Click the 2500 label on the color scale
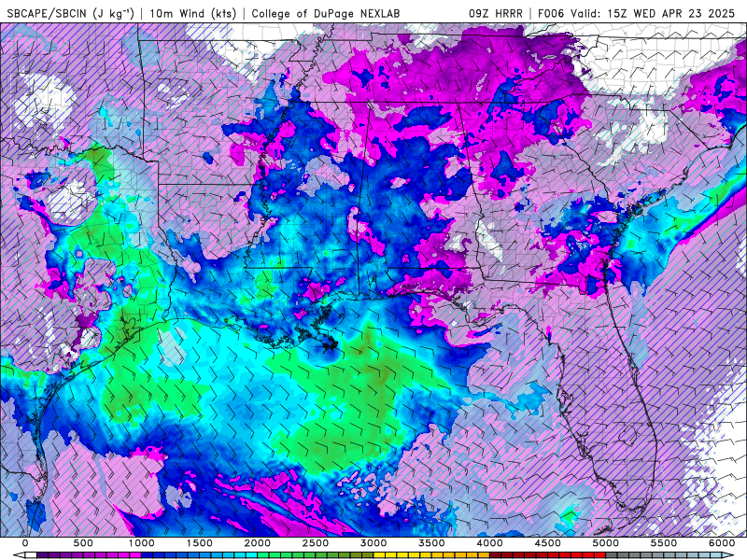The image size is (747, 560). point(316,543)
